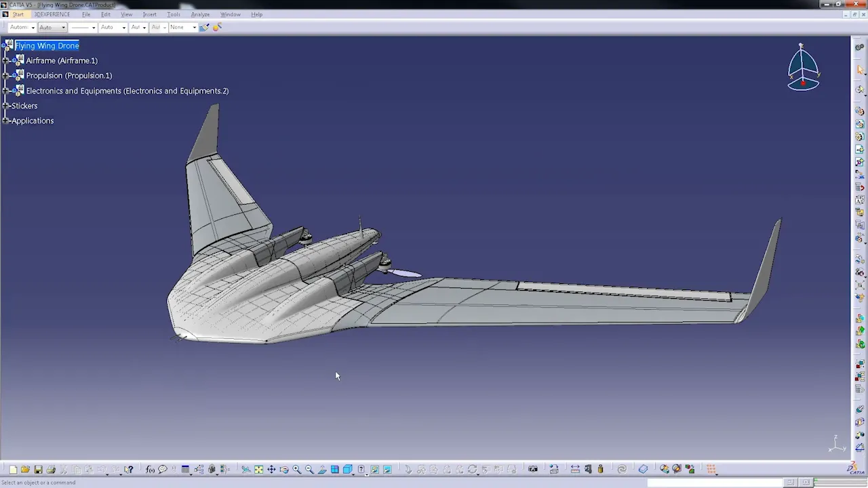The width and height of the screenshot is (868, 488).
Task: Activate the Rotate view tool
Action: pos(284,469)
